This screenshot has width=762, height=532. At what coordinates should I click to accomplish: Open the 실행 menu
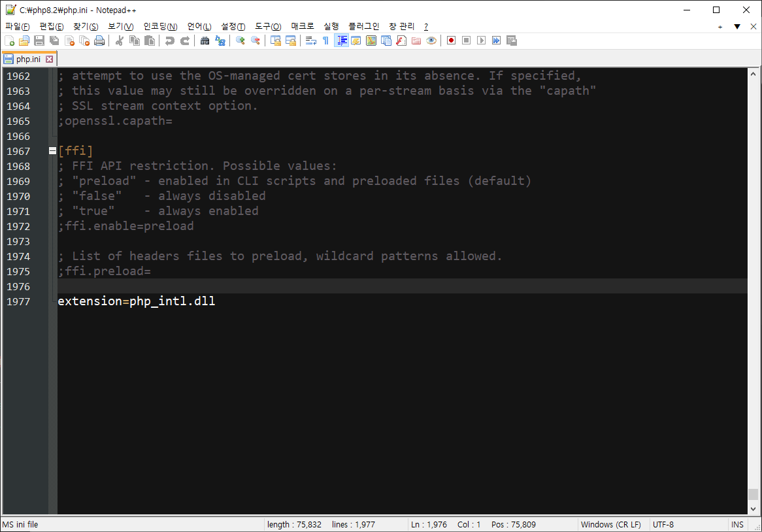[x=331, y=26]
